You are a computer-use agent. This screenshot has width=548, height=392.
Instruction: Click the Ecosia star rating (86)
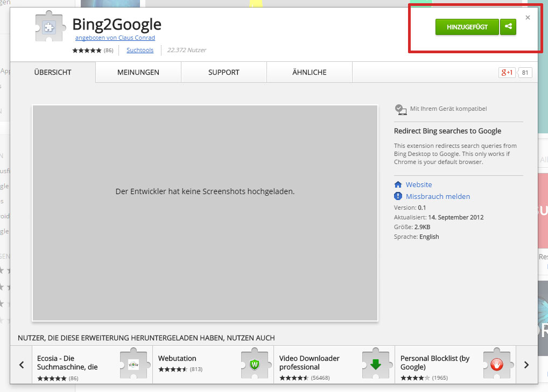click(58, 379)
